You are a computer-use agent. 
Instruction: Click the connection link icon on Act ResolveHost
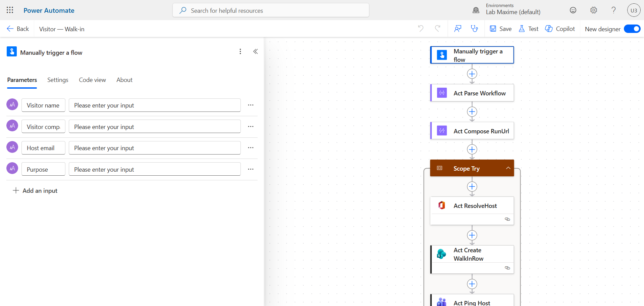point(507,219)
